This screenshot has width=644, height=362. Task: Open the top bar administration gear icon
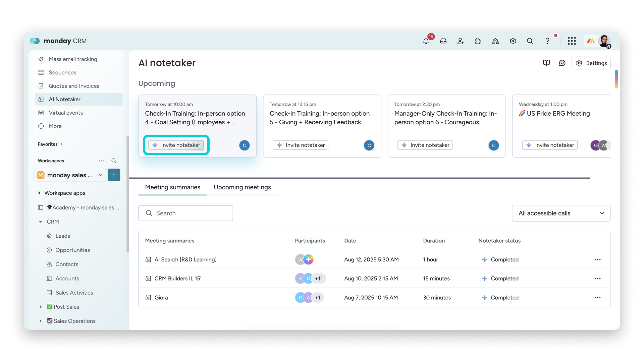[513, 41]
